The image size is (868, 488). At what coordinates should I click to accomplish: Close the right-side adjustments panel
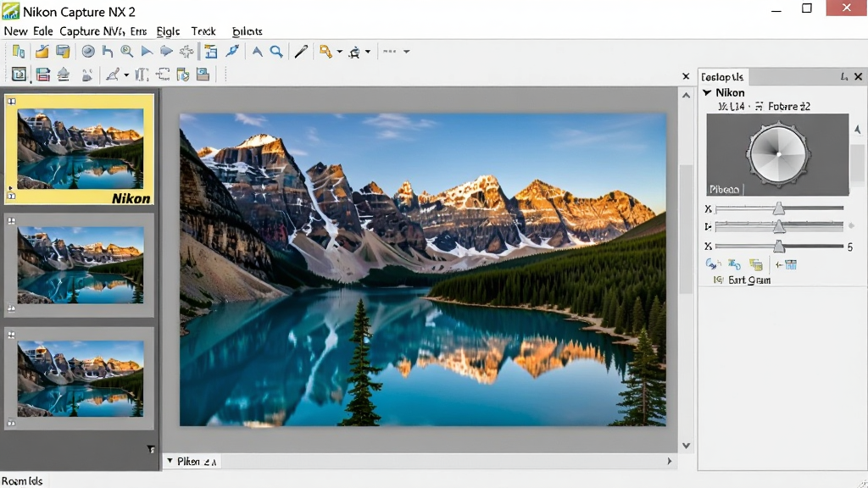pyautogui.click(x=858, y=76)
